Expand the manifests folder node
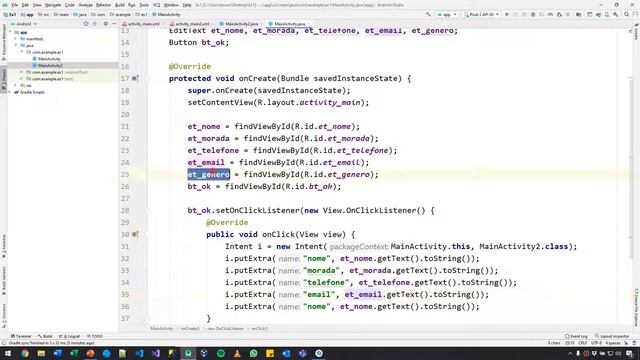Image resolution: width=640 pixels, height=360 pixels. [16, 39]
